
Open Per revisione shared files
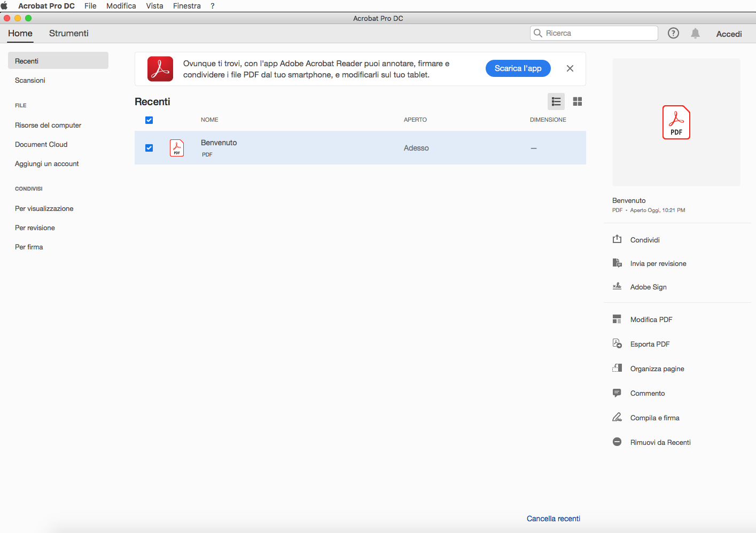click(35, 228)
